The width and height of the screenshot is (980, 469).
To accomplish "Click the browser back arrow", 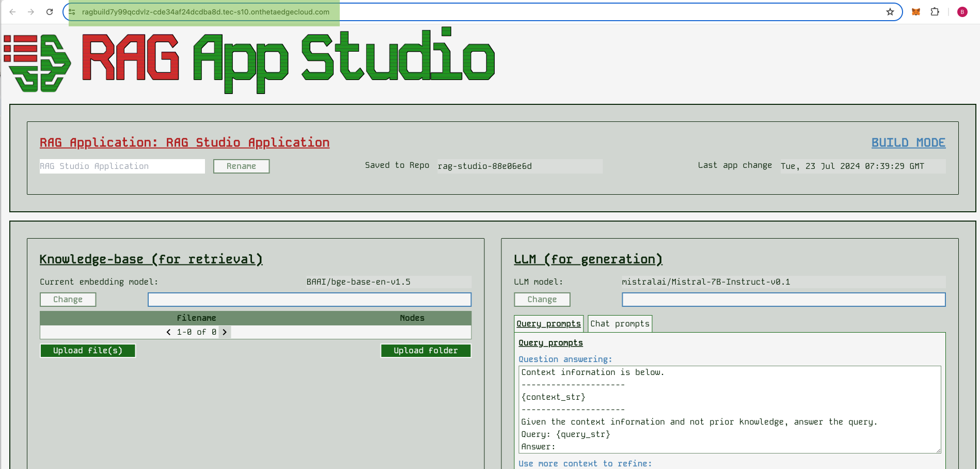I will [12, 11].
